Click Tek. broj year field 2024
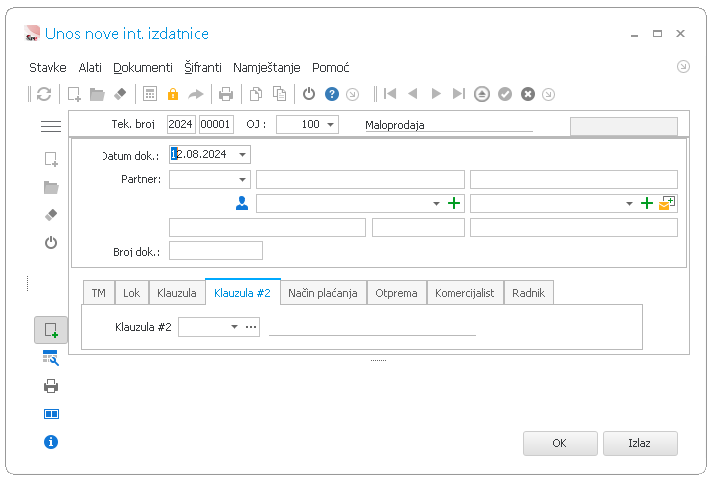The width and height of the screenshot is (715, 482). click(x=181, y=124)
